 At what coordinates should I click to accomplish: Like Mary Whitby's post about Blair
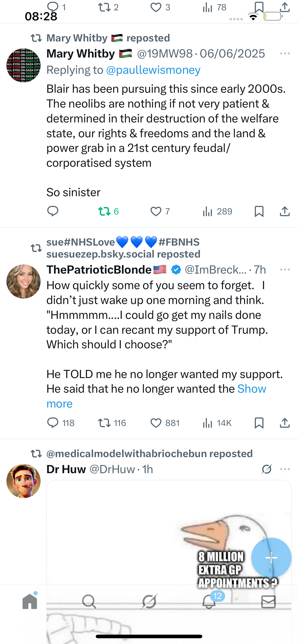156,212
